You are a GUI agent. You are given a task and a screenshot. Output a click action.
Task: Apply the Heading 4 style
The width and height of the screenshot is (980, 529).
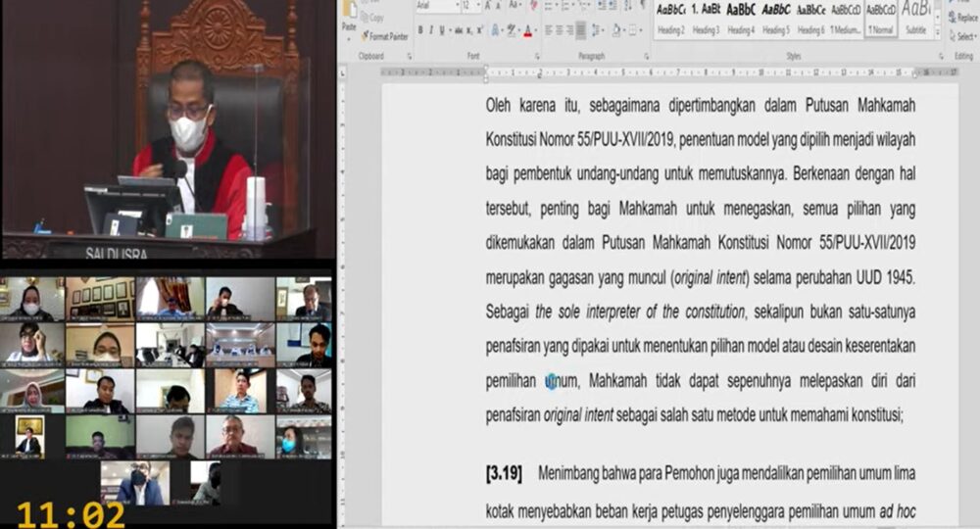coord(741,18)
